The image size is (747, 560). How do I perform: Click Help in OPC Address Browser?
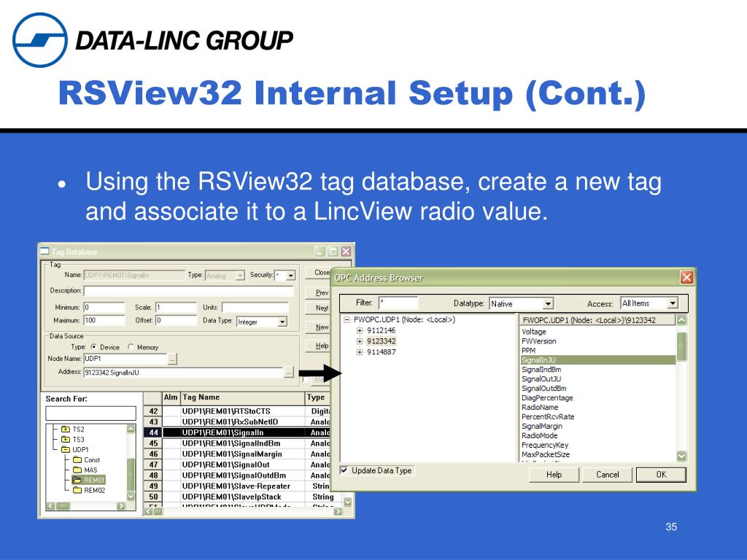(554, 475)
